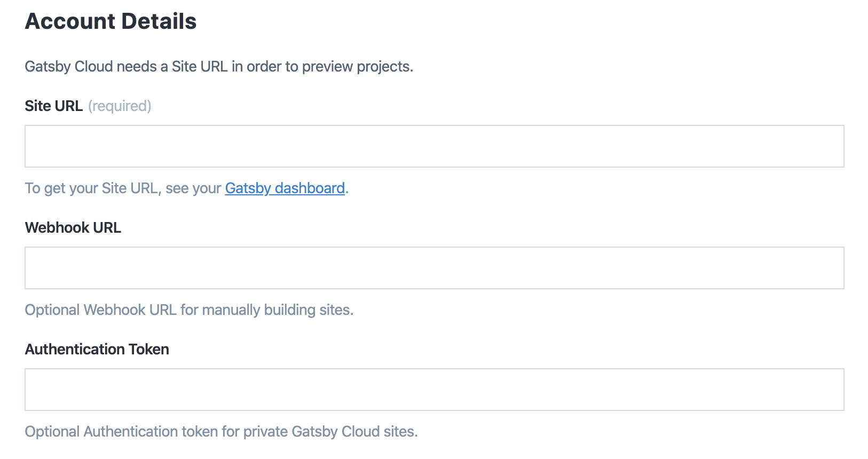Click the 'To get your Site URL' hint
The height and width of the screenshot is (459, 868).
123,188
